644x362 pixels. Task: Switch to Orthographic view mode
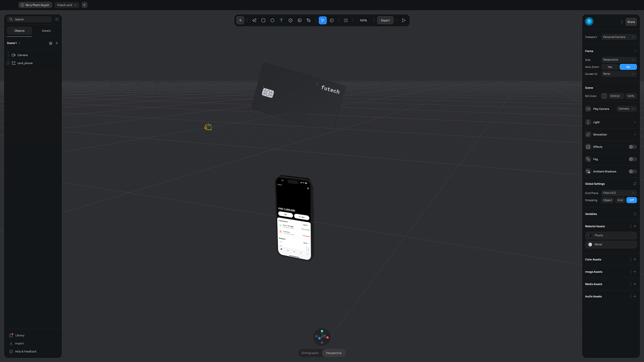tap(310, 353)
